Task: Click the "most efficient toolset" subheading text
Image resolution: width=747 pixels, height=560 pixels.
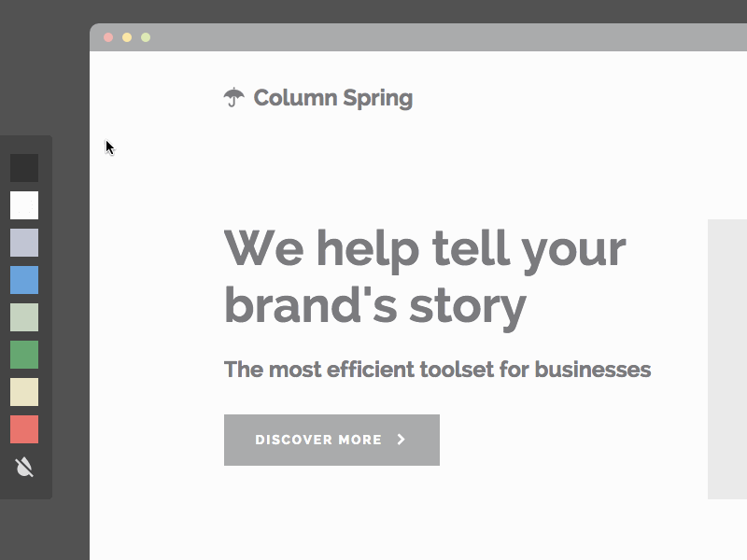Action: (x=437, y=370)
